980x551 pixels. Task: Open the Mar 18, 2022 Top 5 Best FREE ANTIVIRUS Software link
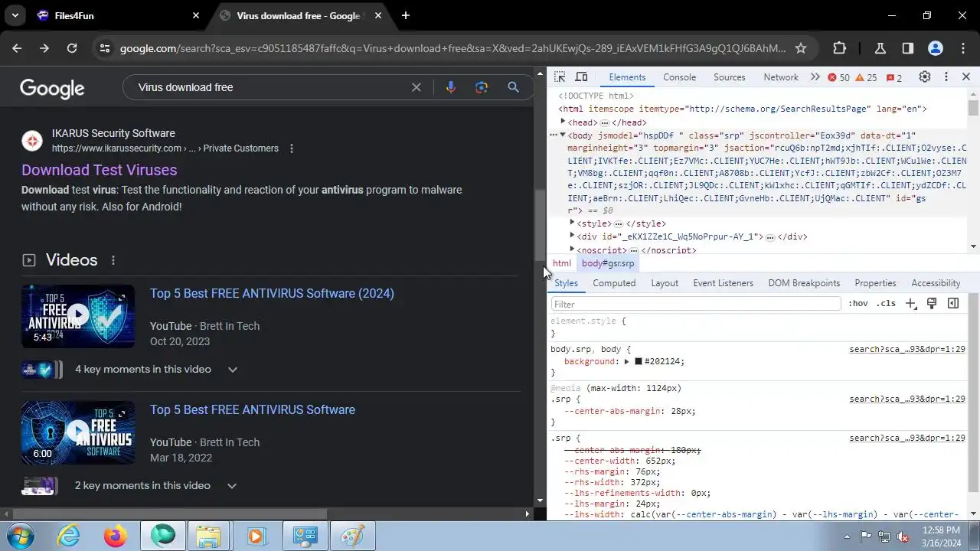[x=253, y=409]
